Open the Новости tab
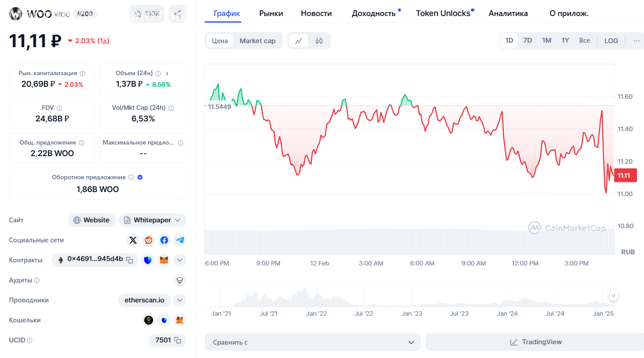644x358 pixels. click(x=316, y=13)
